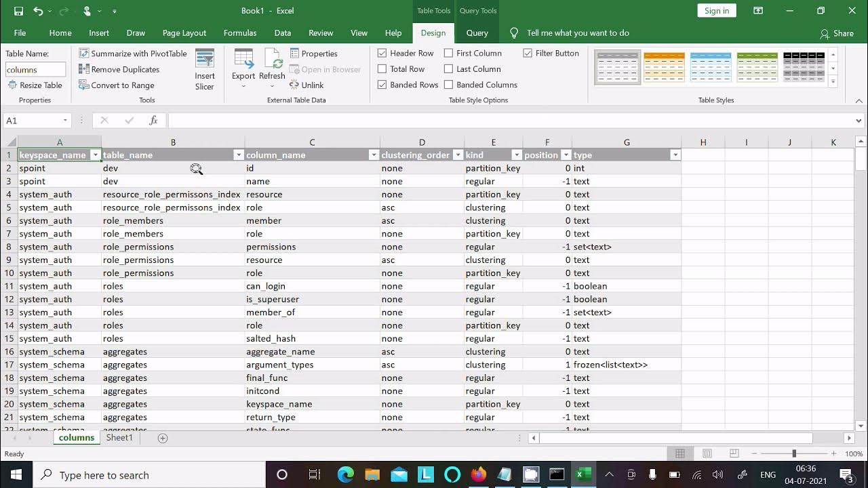Click the zoom slider handle
The image size is (868, 488).
[793, 453]
